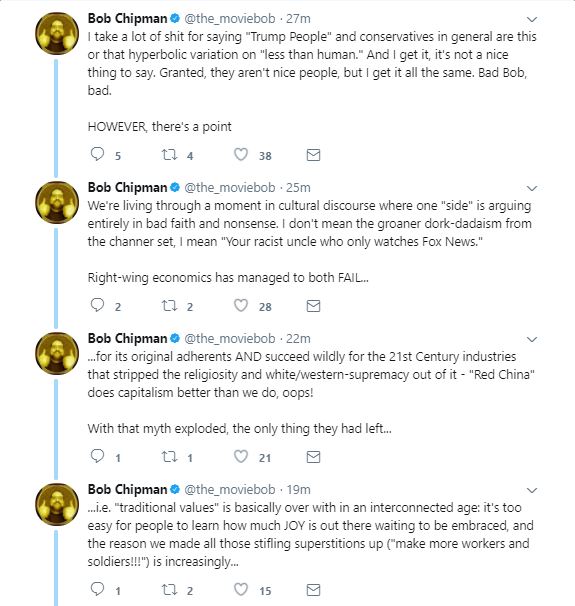Like the 19m tweet with 15 likes

click(241, 590)
